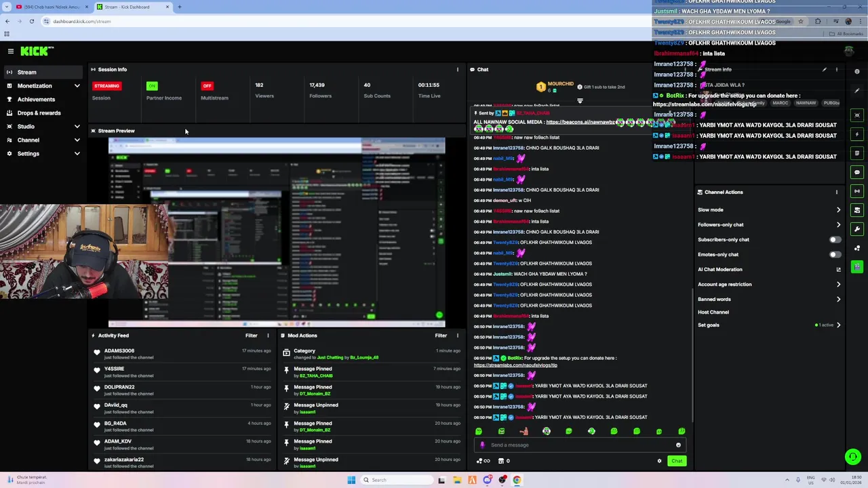The image size is (868, 488).
Task: Open a new browser tab
Action: click(180, 7)
